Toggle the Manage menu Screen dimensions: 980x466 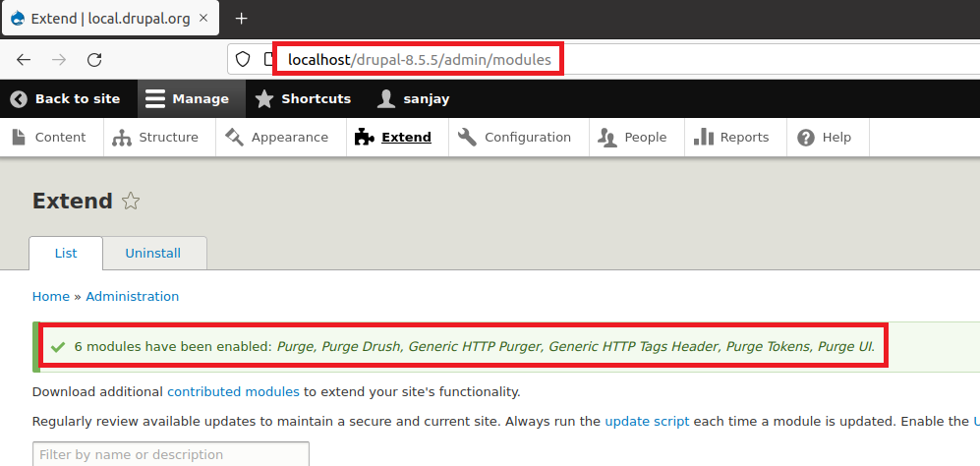pyautogui.click(x=187, y=98)
